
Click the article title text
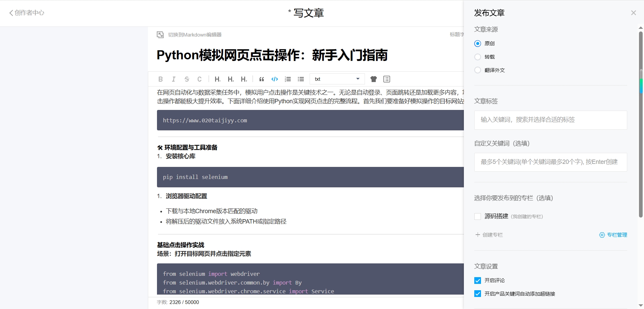coord(272,55)
